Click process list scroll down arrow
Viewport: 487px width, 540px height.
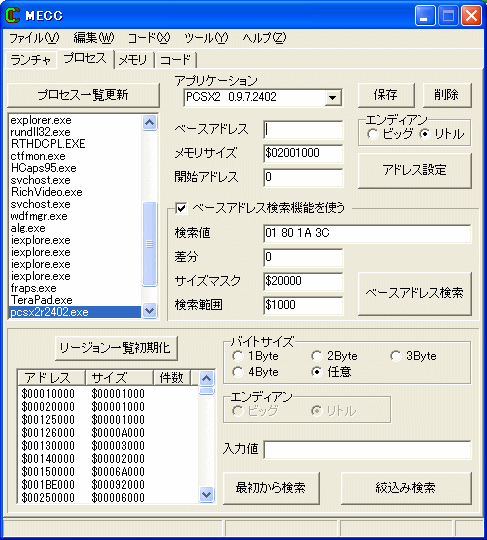pyautogui.click(x=149, y=311)
